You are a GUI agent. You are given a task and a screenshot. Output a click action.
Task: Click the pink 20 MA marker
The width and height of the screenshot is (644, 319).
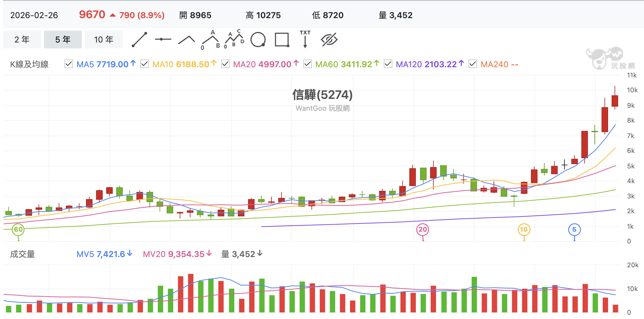(x=423, y=230)
